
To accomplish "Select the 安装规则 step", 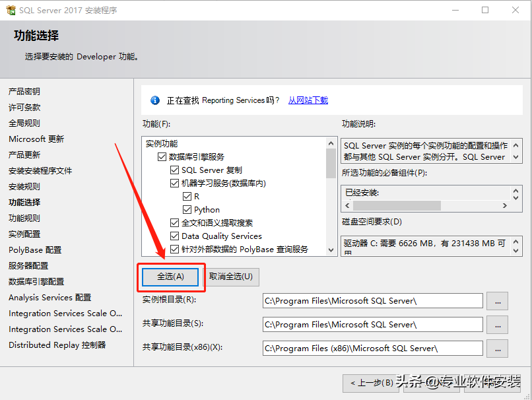I will coord(24,187).
